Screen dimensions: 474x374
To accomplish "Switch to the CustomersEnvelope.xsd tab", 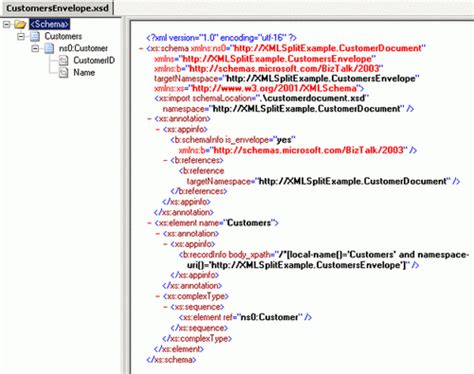I will (x=57, y=8).
